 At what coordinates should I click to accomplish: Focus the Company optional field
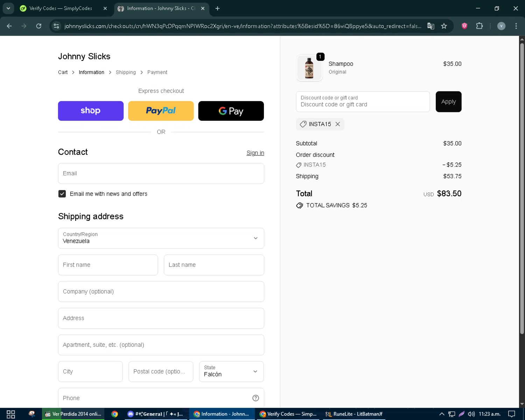coord(161,292)
